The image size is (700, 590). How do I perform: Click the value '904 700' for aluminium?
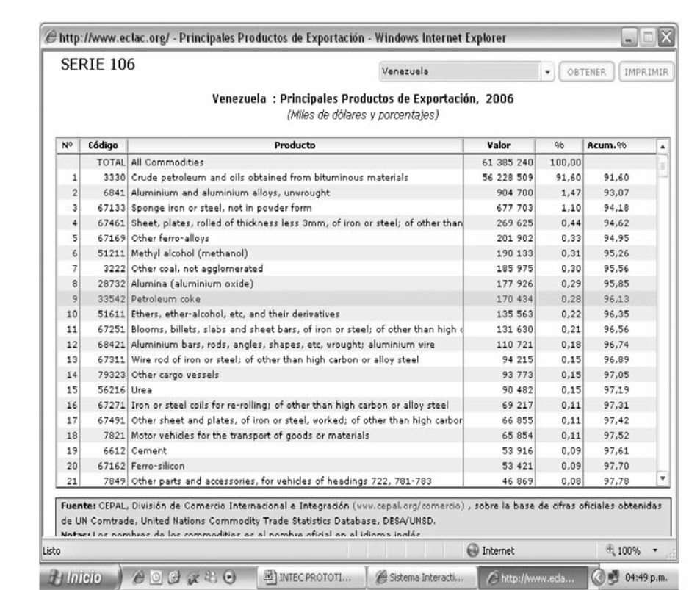tap(515, 193)
